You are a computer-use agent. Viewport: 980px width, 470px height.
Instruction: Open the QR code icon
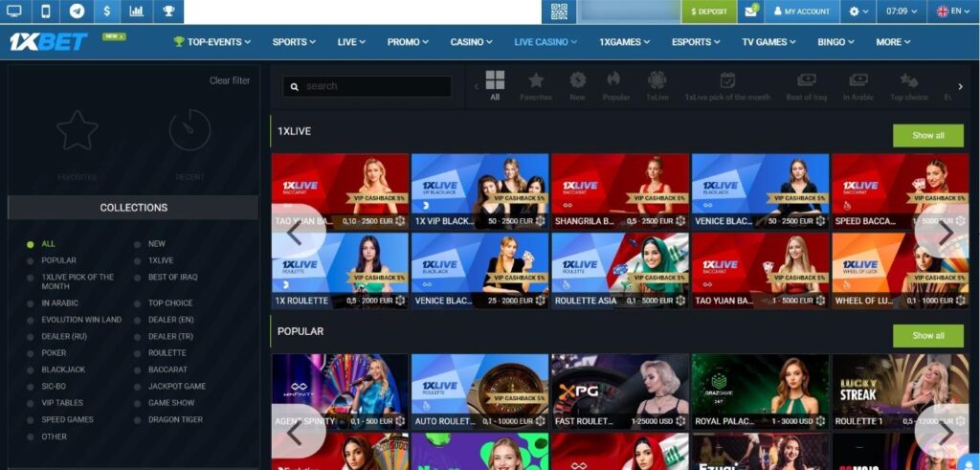[x=559, y=11]
